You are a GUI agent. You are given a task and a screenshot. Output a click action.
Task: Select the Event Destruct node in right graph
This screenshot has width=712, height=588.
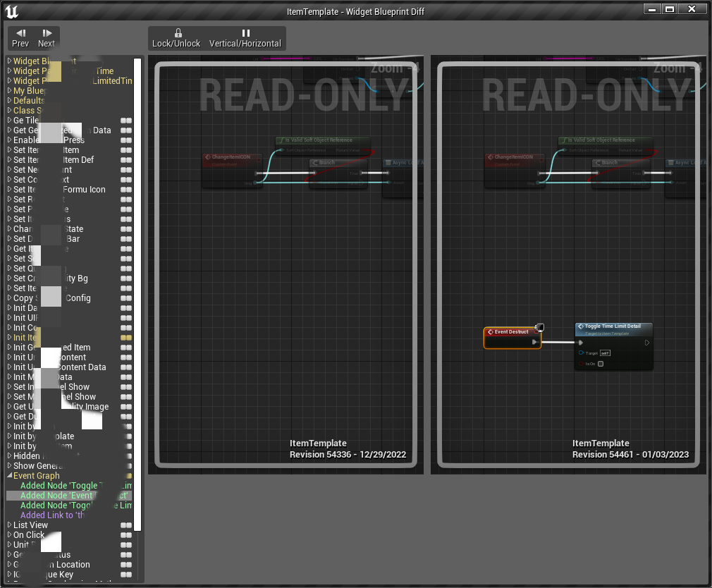click(511, 332)
